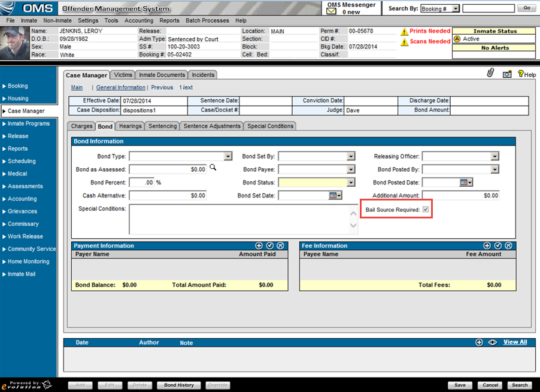Click the Bond History button
The width and height of the screenshot is (540, 392).
pyautogui.click(x=179, y=385)
